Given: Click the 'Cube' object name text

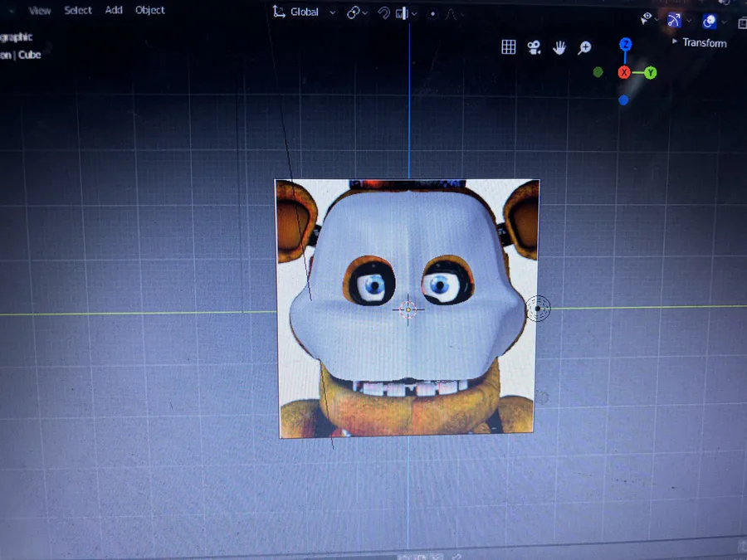Looking at the screenshot, I should (30, 55).
